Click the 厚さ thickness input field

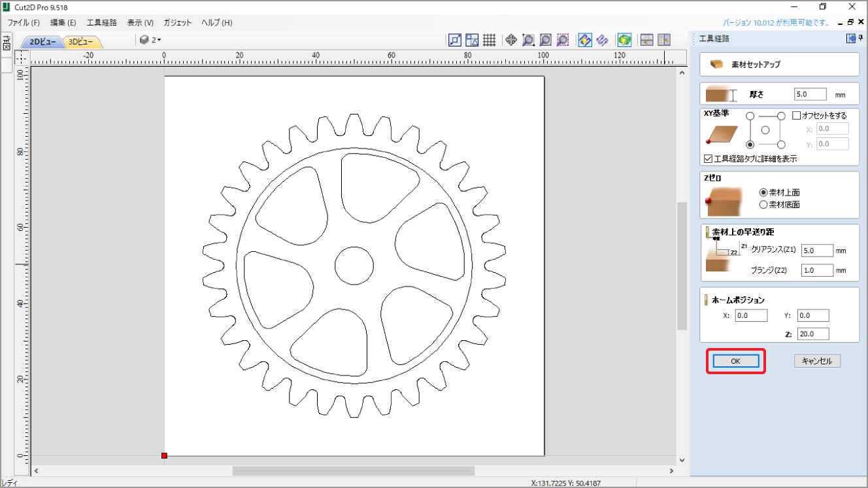[x=810, y=94]
